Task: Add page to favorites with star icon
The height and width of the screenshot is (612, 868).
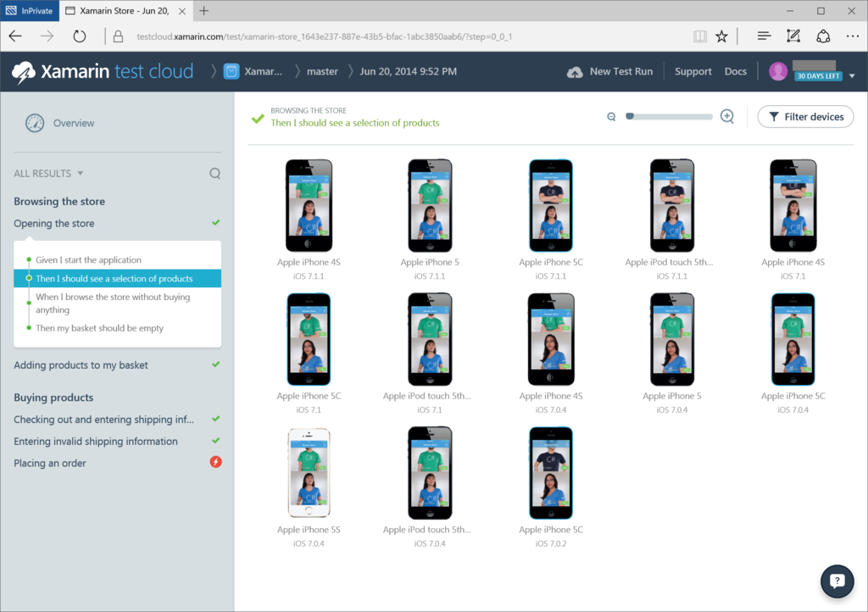Action: (721, 36)
